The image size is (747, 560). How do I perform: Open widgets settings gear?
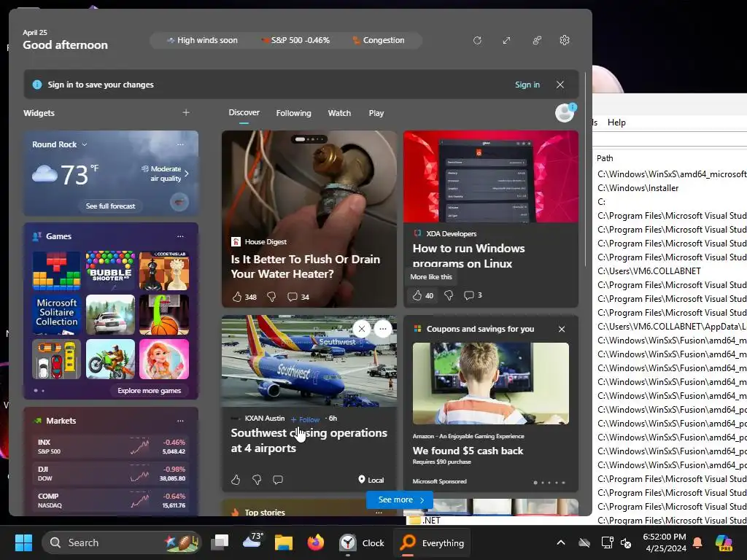coord(565,41)
